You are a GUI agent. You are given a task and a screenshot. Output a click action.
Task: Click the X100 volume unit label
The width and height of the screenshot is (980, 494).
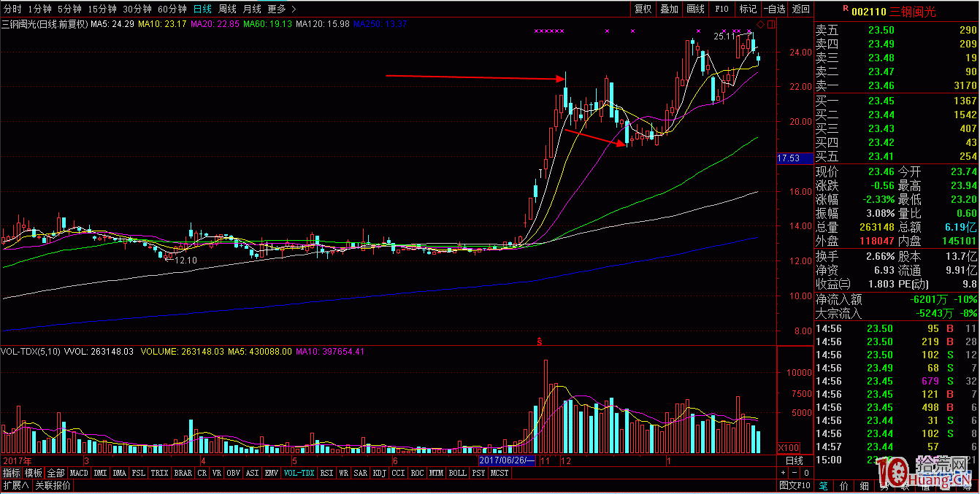tap(788, 447)
